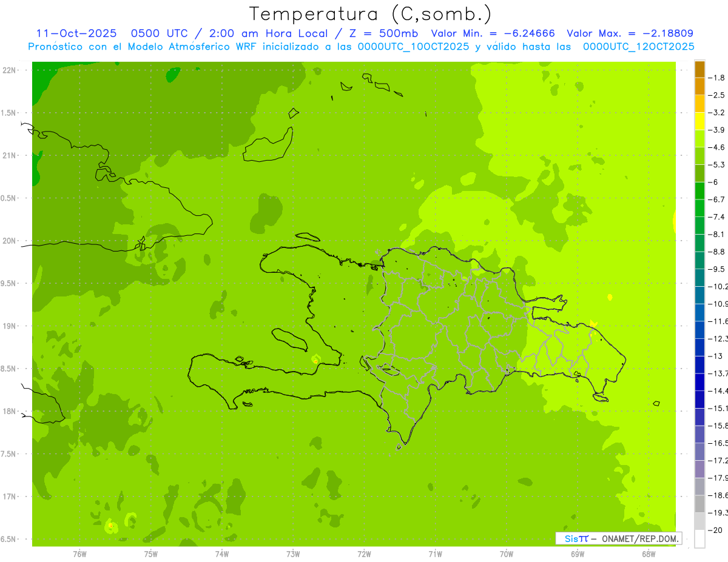Viewport: 728px width, 562px height.
Task: Click the '-6' legend label
Action: [x=713, y=182]
